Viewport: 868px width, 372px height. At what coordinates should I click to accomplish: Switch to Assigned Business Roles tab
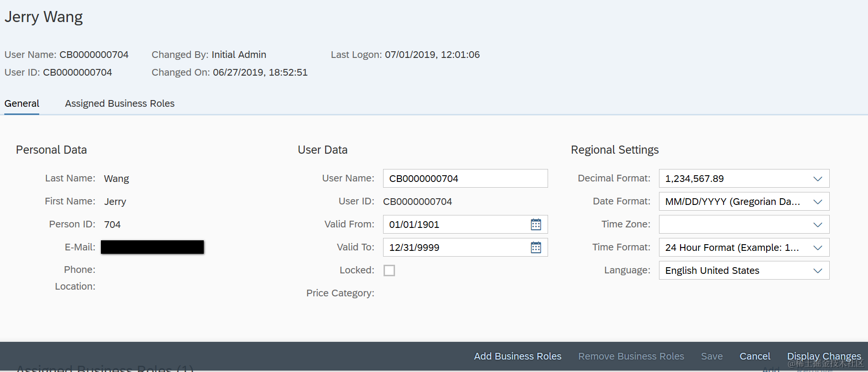pyautogui.click(x=120, y=103)
